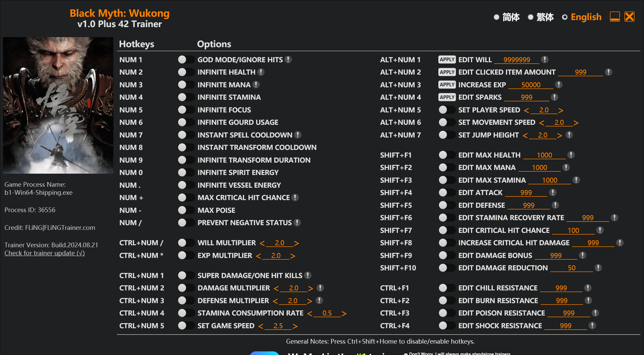Screen dimensions: 644x355
Task: Click the info icon beside God Mode/Ignore Hits
Action: [x=288, y=60]
